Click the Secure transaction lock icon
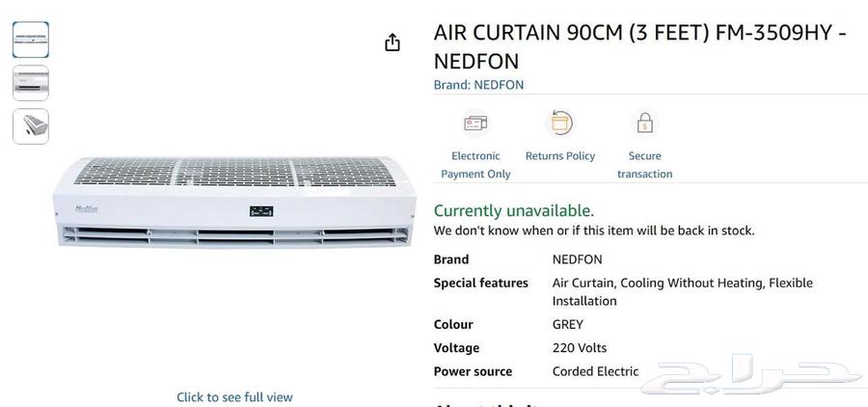The height and width of the screenshot is (407, 868). [645, 123]
